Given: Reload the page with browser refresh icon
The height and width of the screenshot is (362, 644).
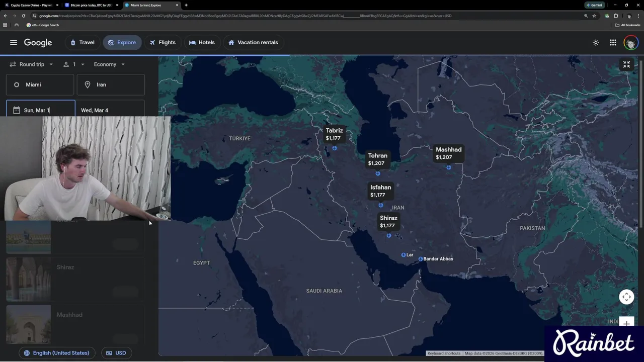Looking at the screenshot, I should click(23, 16).
